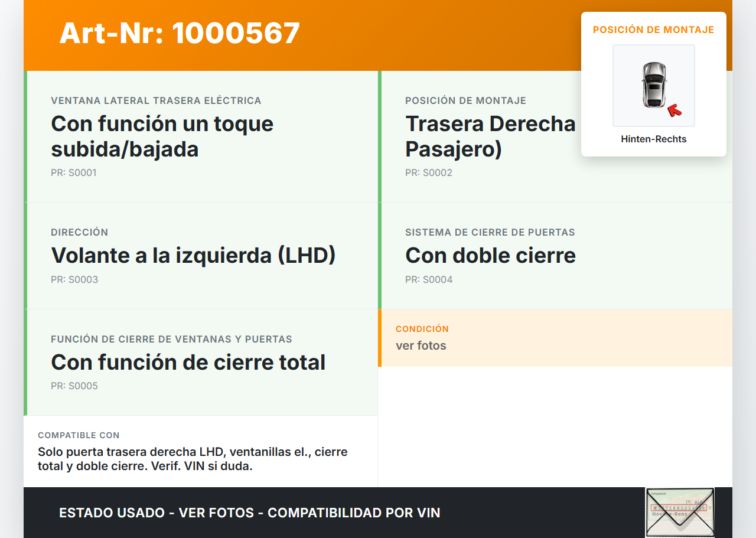756x538 pixels.
Task: Click the orange "Posición de montaje" panel title
Action: [653, 30]
